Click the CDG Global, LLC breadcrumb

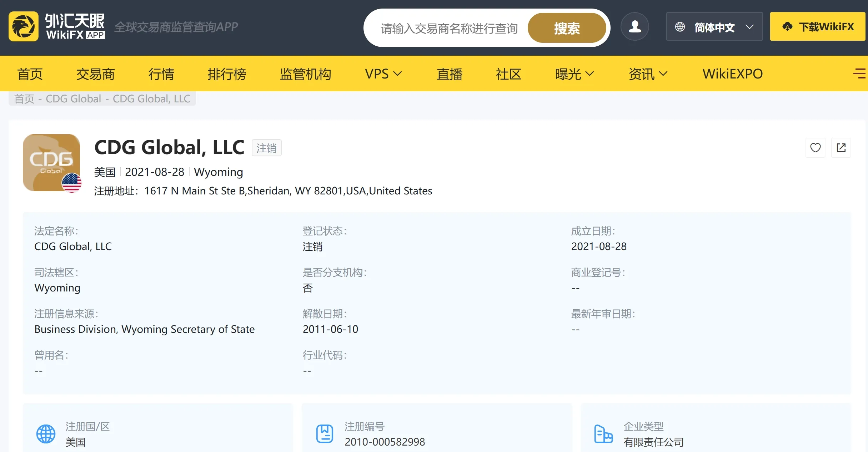click(x=151, y=98)
